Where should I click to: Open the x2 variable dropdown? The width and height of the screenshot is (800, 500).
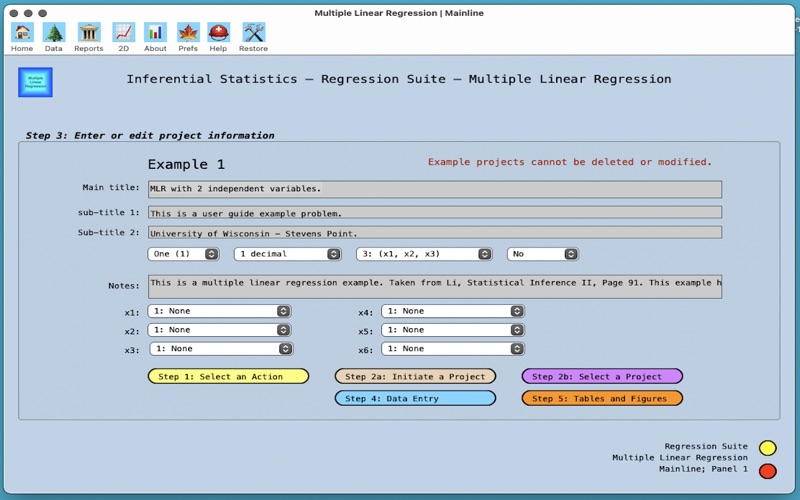pyautogui.click(x=219, y=330)
